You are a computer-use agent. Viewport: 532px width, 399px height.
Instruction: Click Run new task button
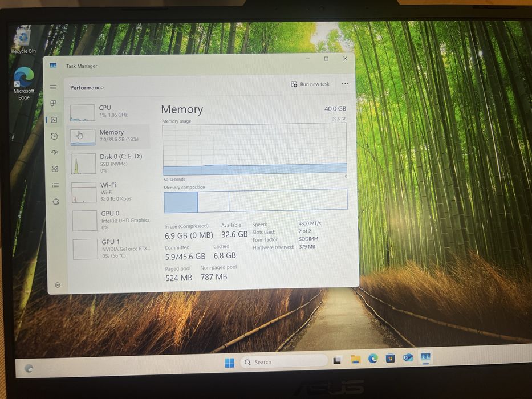click(310, 84)
